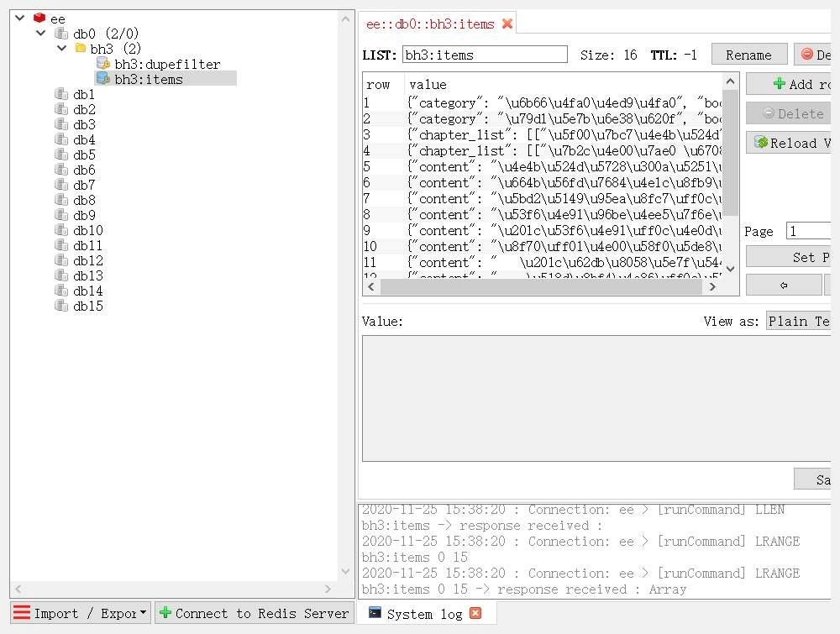Click the value table horizontal scroll left arrow
Screen dimensions: 840x634
[x=371, y=286]
